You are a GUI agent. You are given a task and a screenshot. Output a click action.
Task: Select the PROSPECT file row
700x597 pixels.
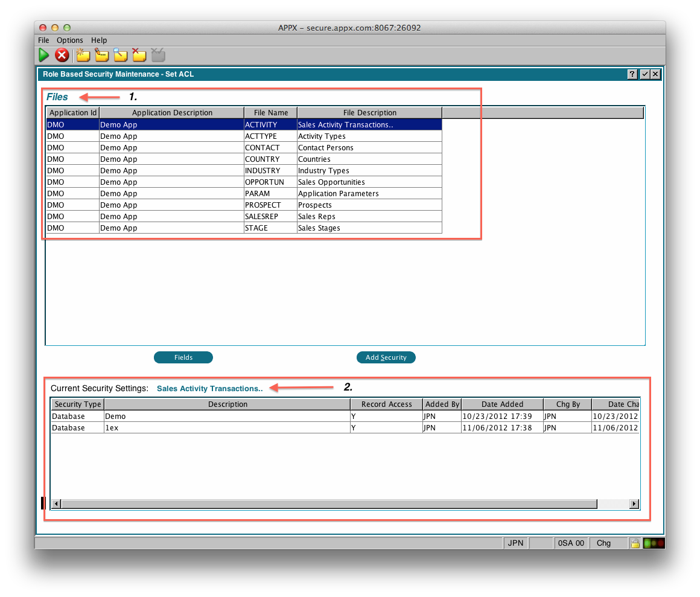coord(262,205)
